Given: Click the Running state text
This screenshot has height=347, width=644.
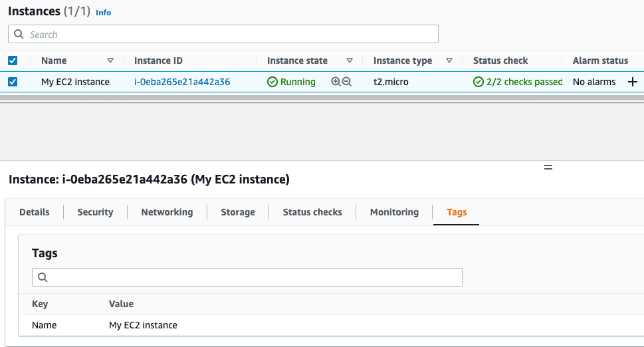Looking at the screenshot, I should [298, 82].
